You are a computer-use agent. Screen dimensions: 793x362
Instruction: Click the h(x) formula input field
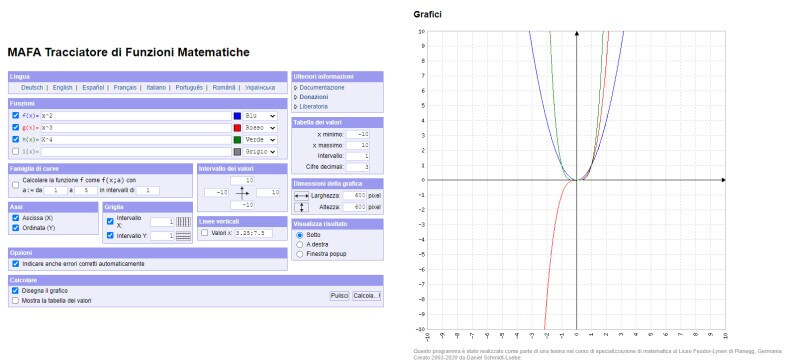[x=136, y=140]
